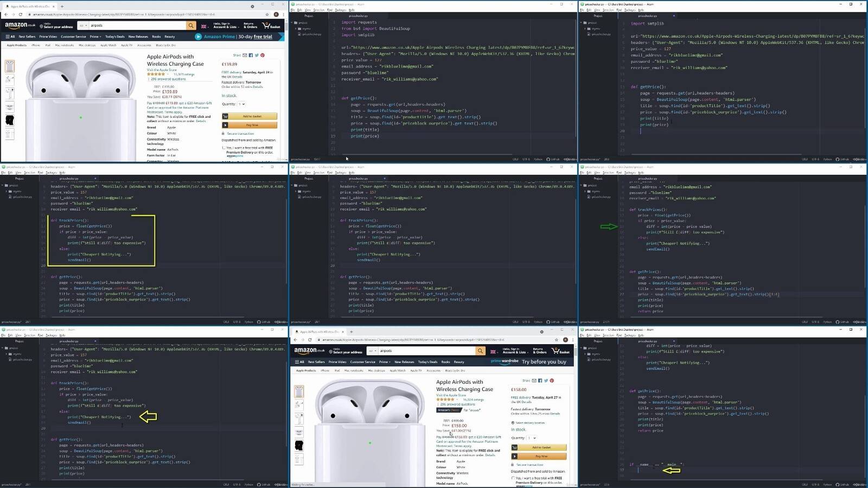Screen dimensions: 868x488
Task: Open the Packages menu in the middle-right Atom window
Action: click(629, 173)
